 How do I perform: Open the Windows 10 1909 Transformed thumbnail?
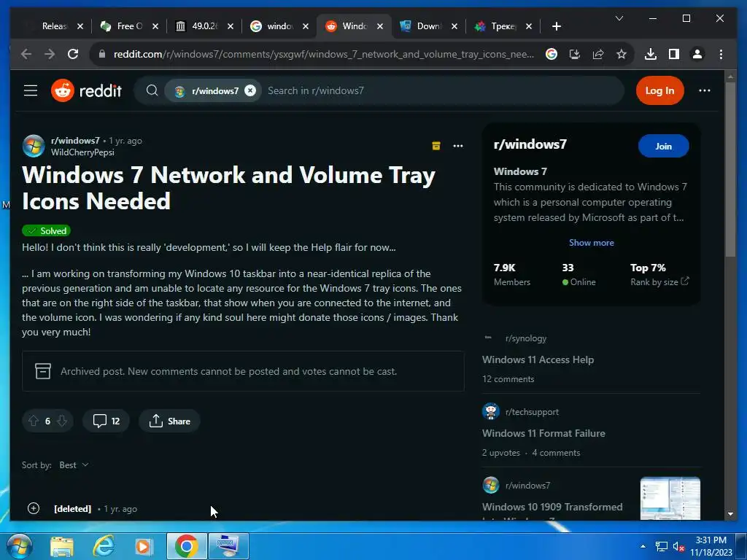[670, 498]
